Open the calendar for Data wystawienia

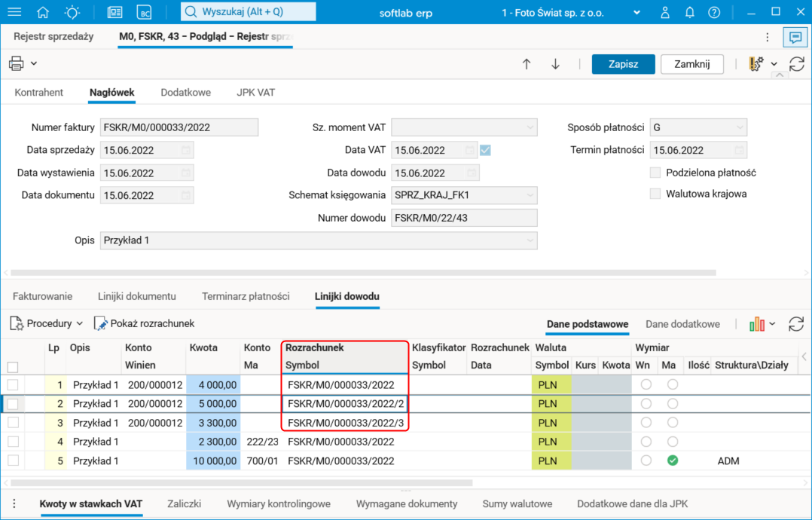pyautogui.click(x=186, y=173)
